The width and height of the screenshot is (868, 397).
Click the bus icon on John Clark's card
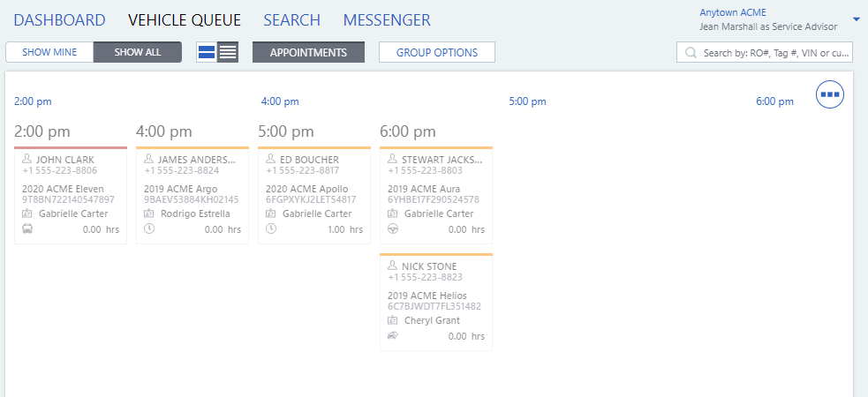point(26,229)
